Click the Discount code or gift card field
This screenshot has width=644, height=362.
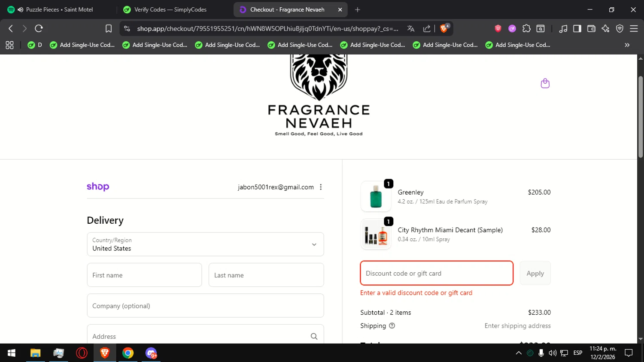click(437, 273)
